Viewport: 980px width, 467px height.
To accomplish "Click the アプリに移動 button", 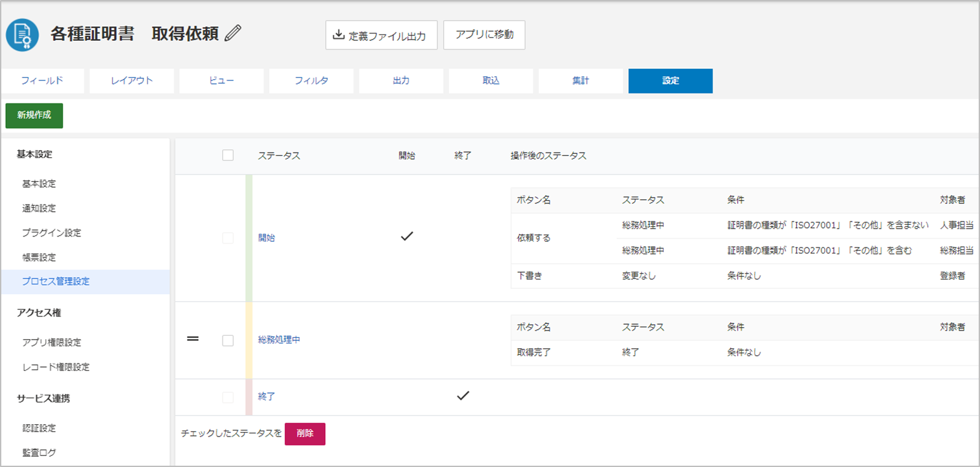I will [484, 35].
